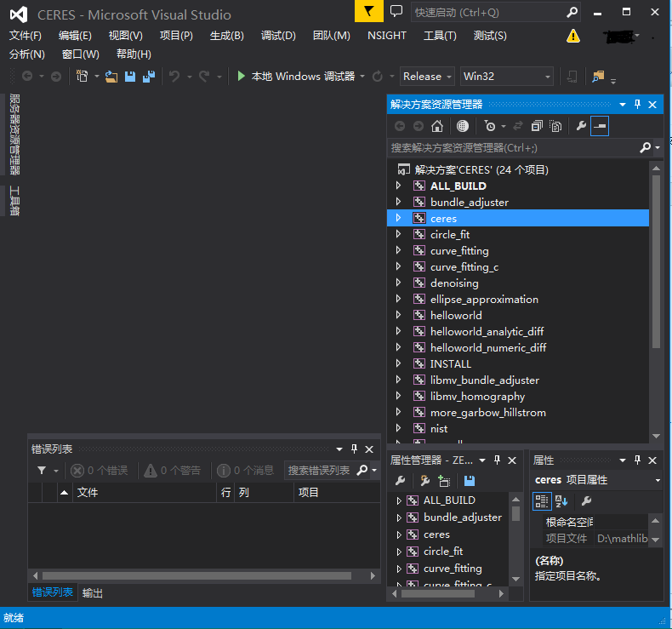This screenshot has width=672, height=629.
Task: Toggle Categorized view in Properties panel
Action: pyautogui.click(x=542, y=500)
